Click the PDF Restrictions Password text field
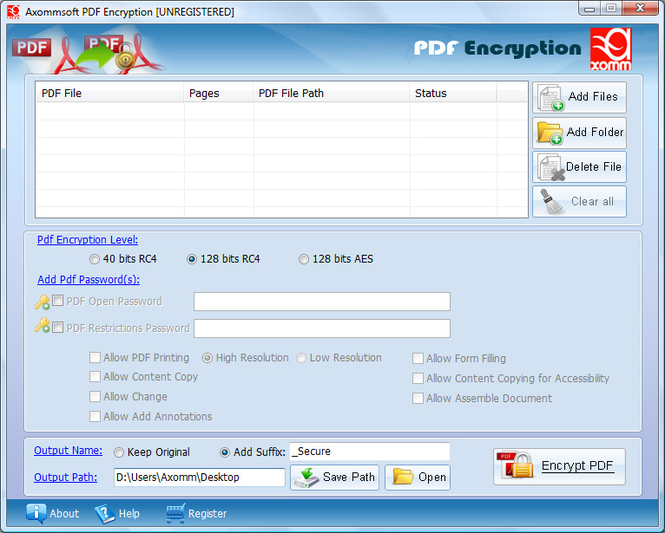665x533 pixels. click(x=322, y=329)
